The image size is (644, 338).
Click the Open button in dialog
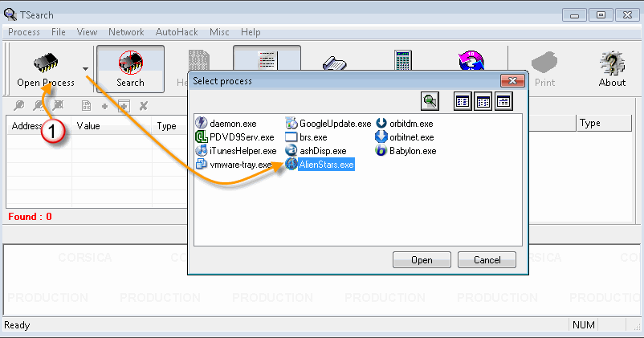point(422,260)
